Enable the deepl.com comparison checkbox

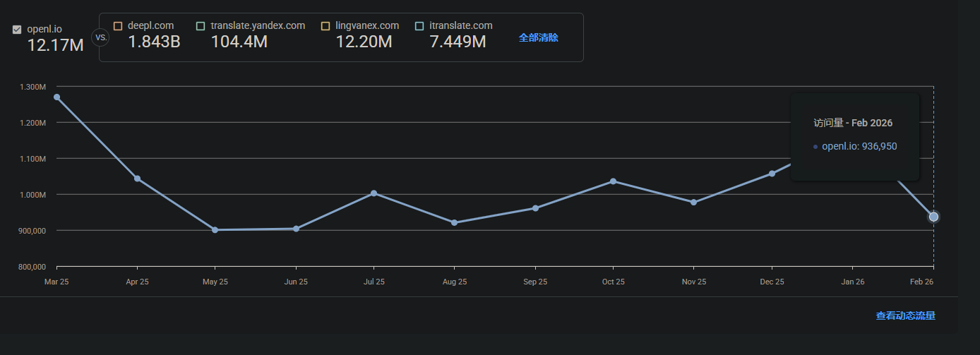click(x=118, y=26)
